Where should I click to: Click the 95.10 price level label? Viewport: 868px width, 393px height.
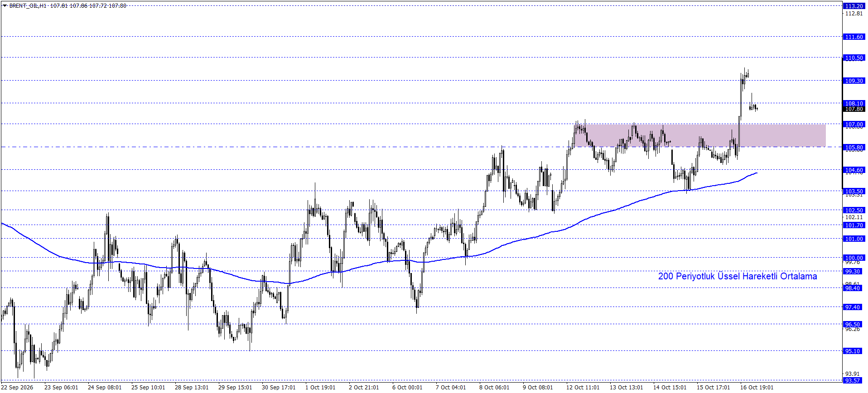pyautogui.click(x=853, y=351)
